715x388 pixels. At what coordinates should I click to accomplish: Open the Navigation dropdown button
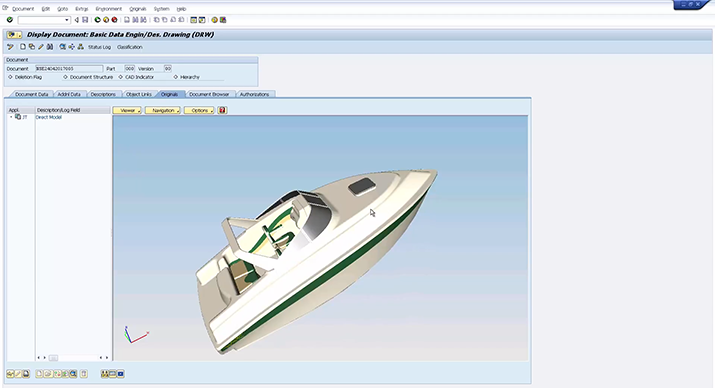pyautogui.click(x=163, y=110)
